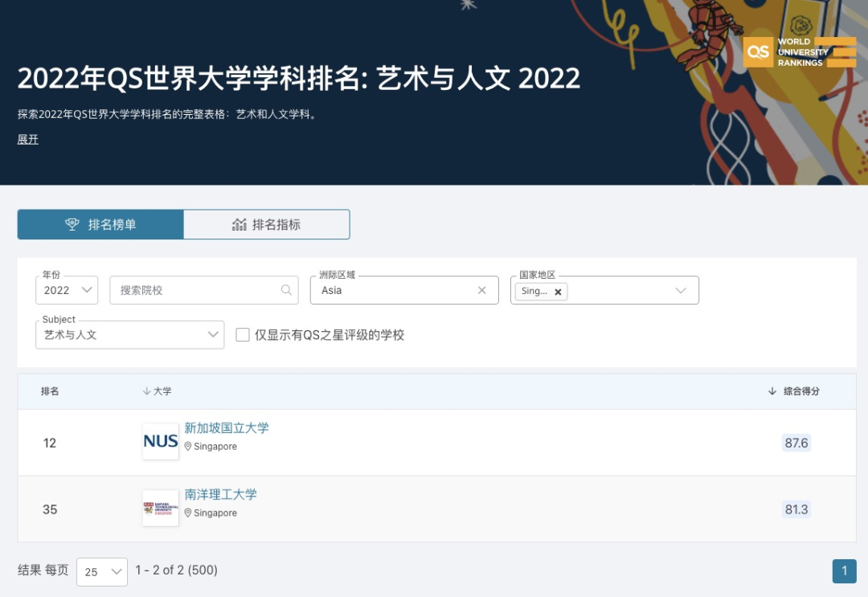Viewport: 868px width, 597px height.
Task: Click the QS World University Rankings logo
Action: 800,52
